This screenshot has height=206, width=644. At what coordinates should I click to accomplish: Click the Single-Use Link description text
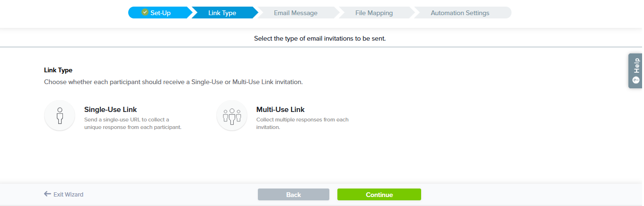click(x=132, y=123)
